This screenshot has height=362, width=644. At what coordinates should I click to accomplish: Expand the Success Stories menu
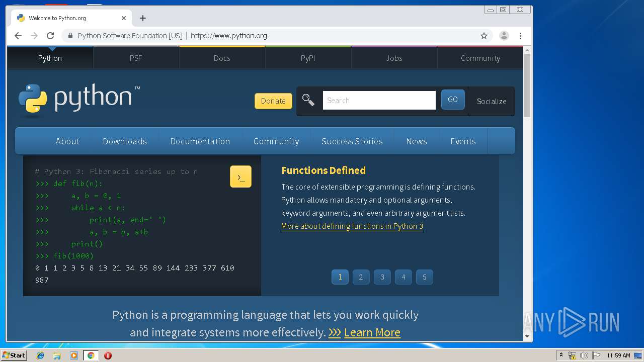point(352,141)
